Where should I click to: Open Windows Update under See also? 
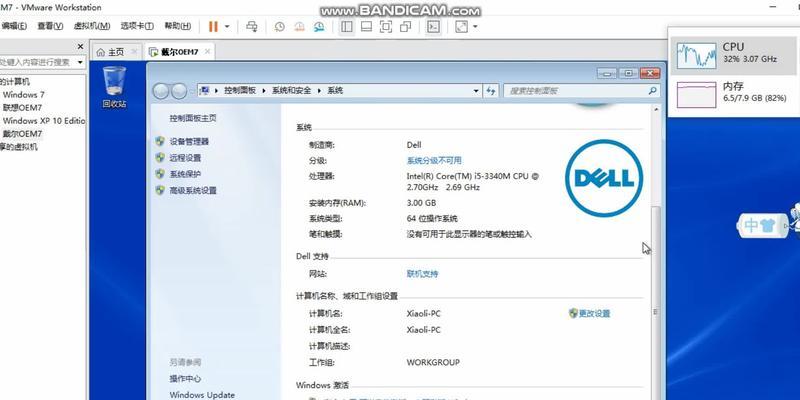click(202, 395)
